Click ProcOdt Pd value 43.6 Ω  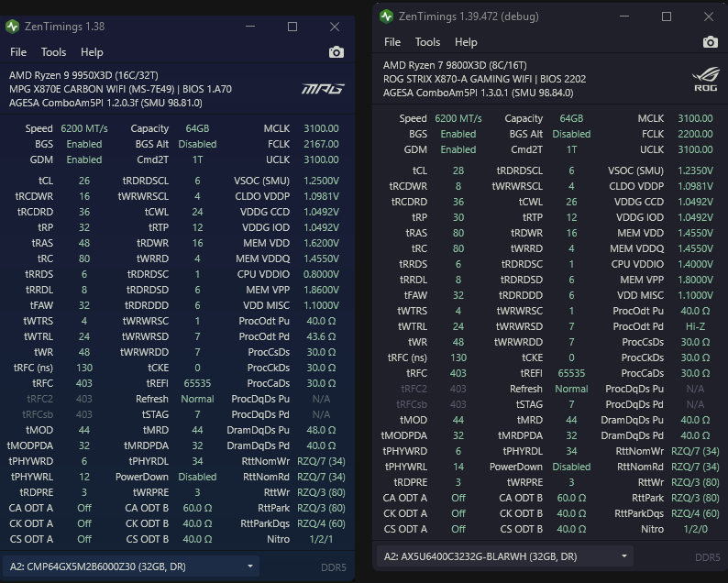click(321, 336)
